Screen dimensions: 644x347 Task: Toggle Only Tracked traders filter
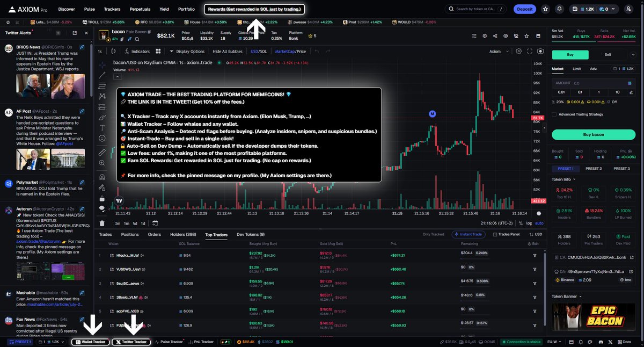(434, 234)
